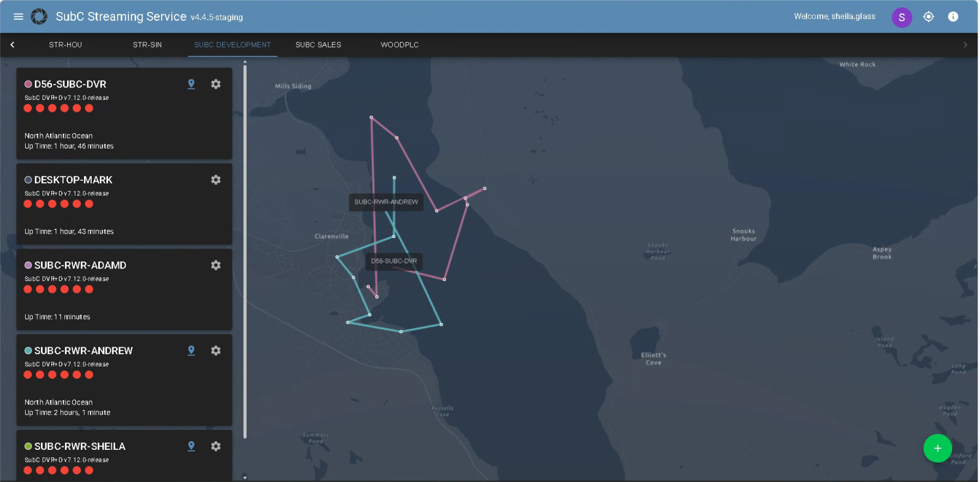Open settings gear for DESKTOP-MARK
980x482 pixels.
pyautogui.click(x=216, y=180)
